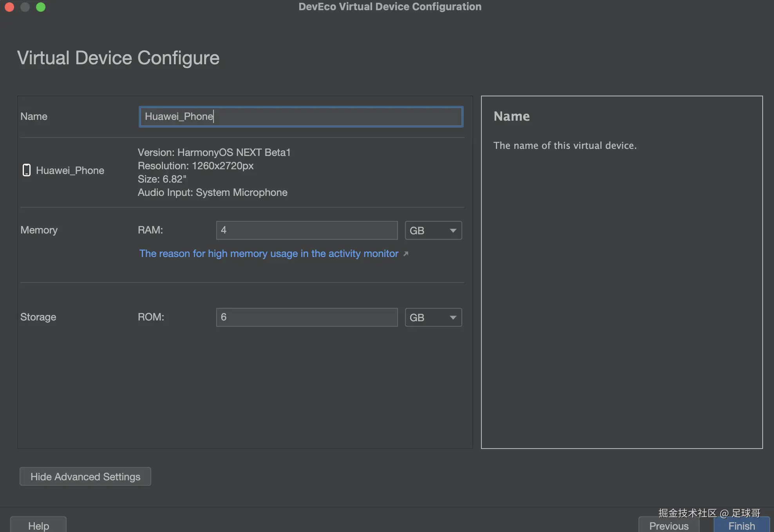Click the Name heading in help panel

[512, 116]
